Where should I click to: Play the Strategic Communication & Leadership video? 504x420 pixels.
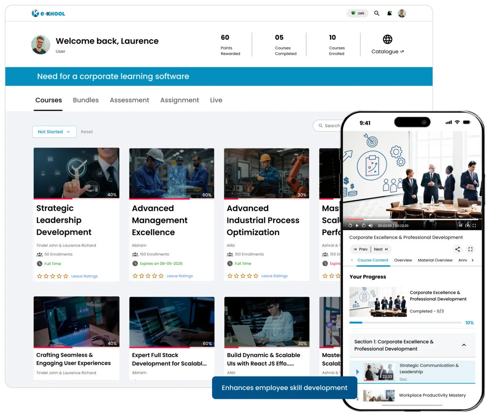357,372
